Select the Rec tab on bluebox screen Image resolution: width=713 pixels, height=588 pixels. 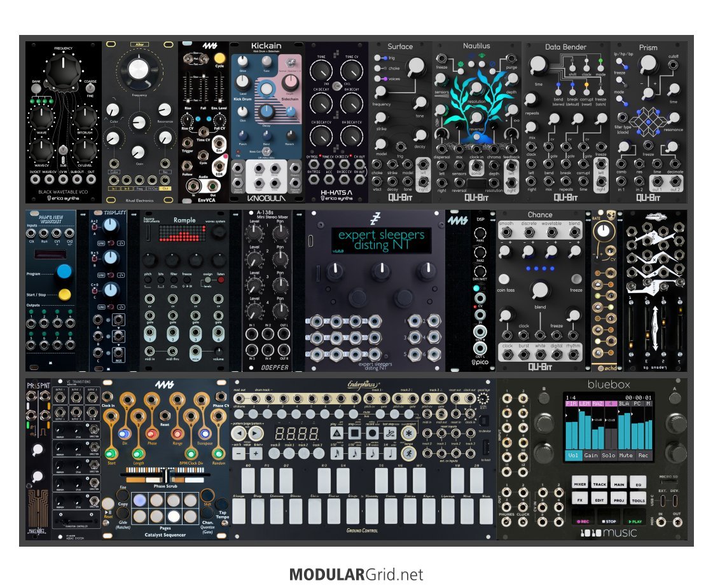(643, 455)
